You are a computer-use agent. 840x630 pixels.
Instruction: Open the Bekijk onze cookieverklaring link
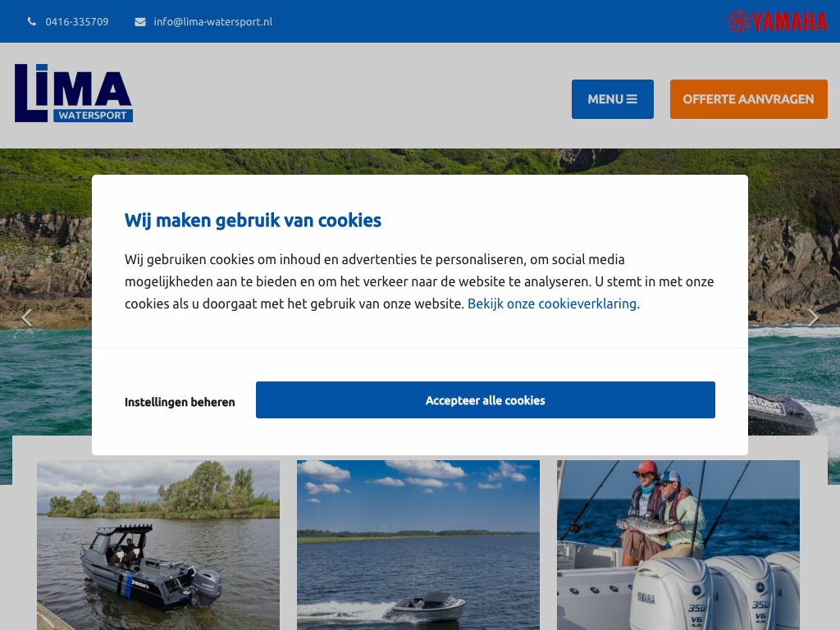click(552, 304)
